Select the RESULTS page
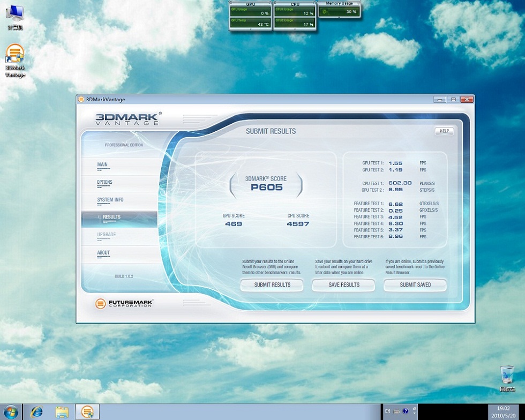Image resolution: width=525 pixels, height=420 pixels. pos(119,219)
